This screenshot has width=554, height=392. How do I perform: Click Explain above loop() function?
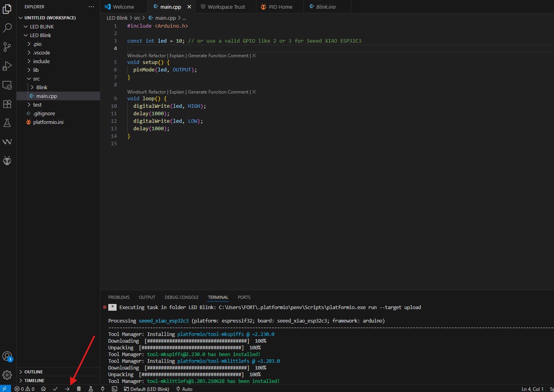coord(177,92)
